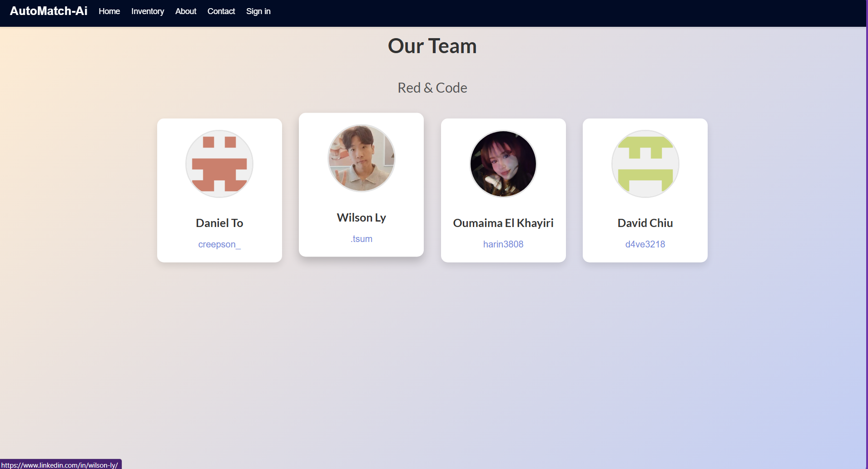The width and height of the screenshot is (868, 469).
Task: Click the Our Team page heading
Action: pyautogui.click(x=432, y=46)
